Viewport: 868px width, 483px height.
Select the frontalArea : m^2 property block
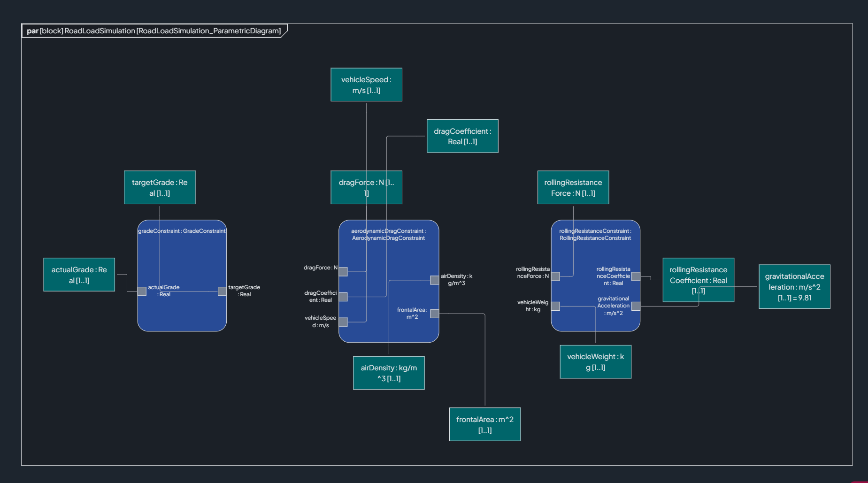pyautogui.click(x=485, y=424)
